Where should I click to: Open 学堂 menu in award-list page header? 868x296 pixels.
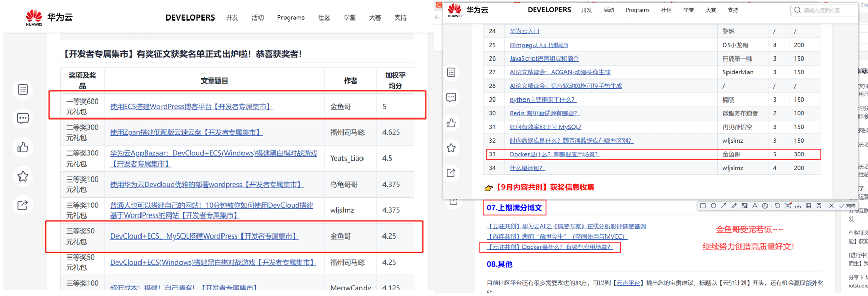click(x=350, y=17)
